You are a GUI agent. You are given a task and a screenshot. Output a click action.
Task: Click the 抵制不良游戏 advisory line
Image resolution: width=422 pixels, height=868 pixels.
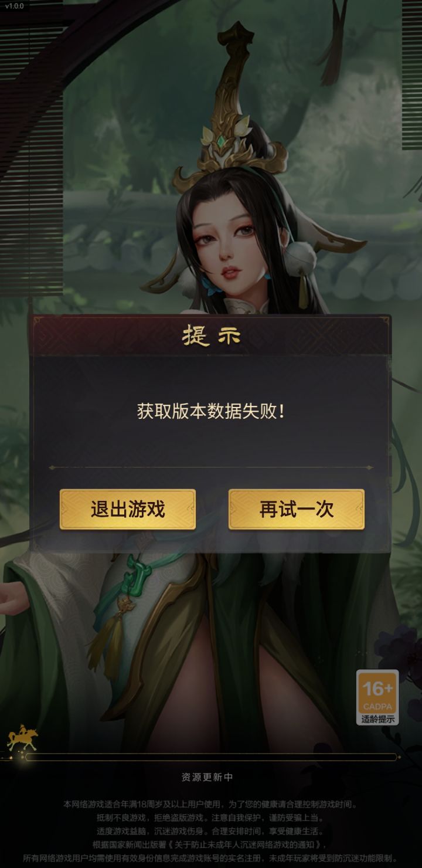pos(211,818)
